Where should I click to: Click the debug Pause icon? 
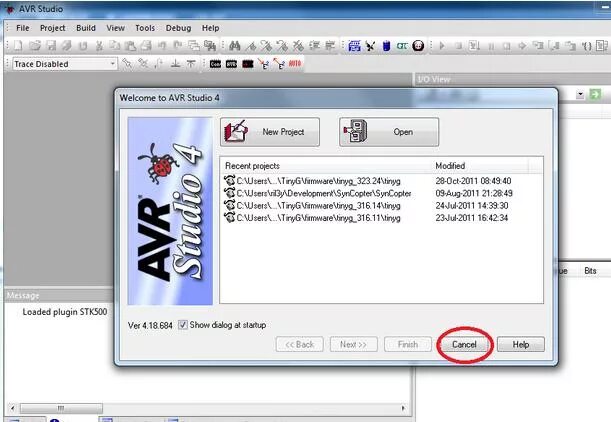click(x=491, y=46)
